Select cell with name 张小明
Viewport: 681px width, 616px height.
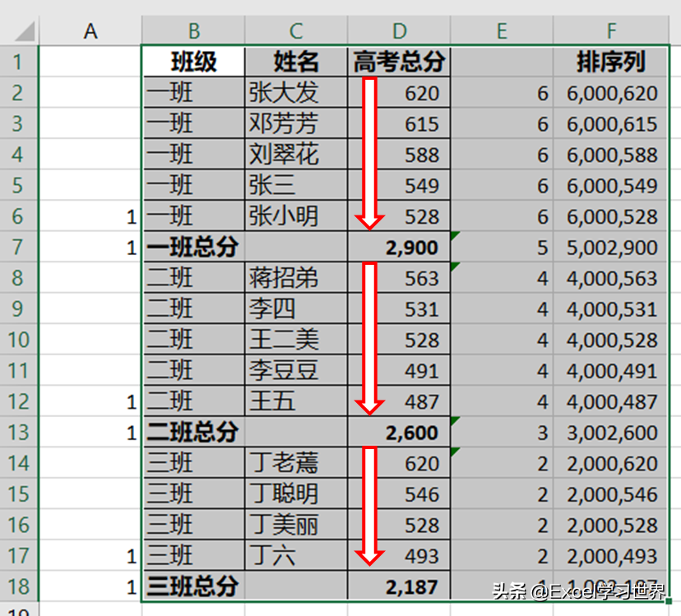tap(296, 216)
